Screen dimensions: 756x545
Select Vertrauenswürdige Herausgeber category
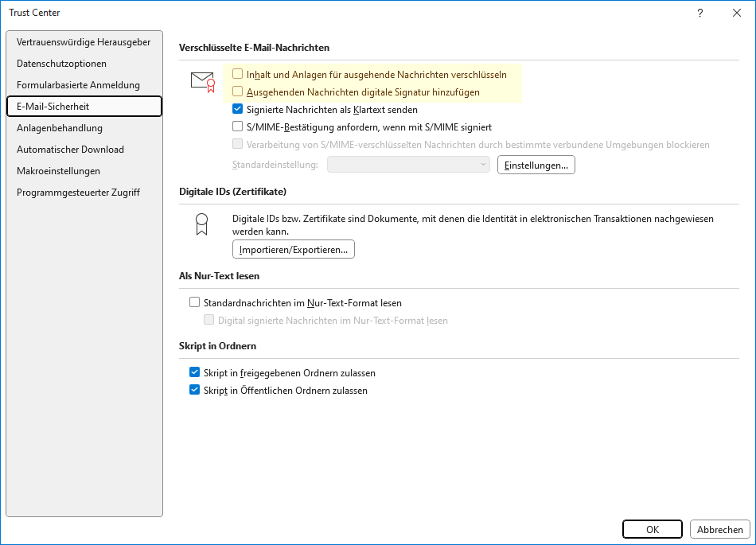(84, 42)
